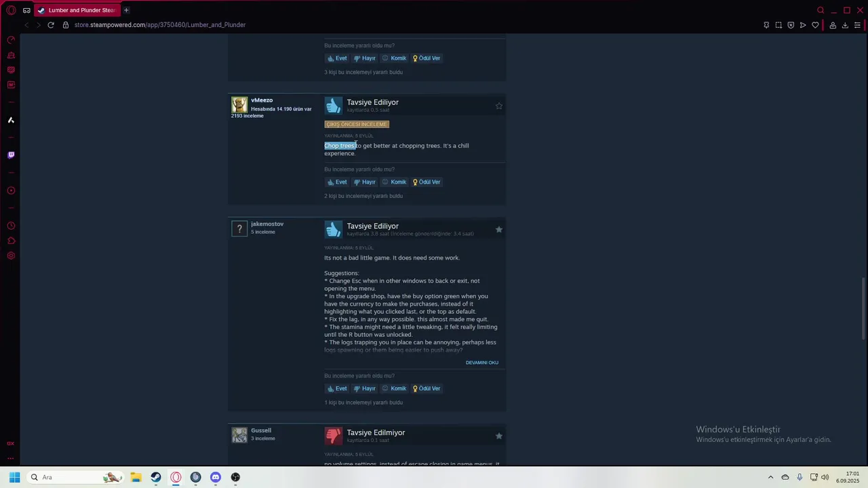
Task: Click jakemostov's question-mark avatar
Action: pyautogui.click(x=239, y=228)
